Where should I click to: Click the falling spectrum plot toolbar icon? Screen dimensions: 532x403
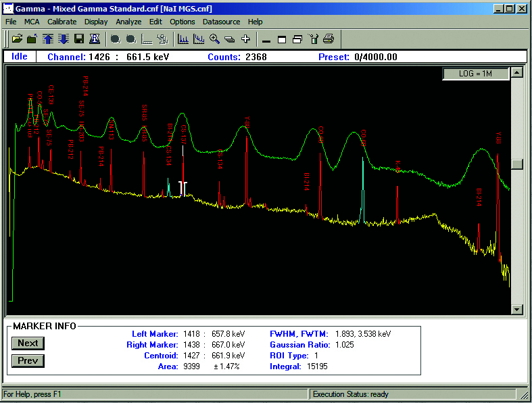click(199, 39)
